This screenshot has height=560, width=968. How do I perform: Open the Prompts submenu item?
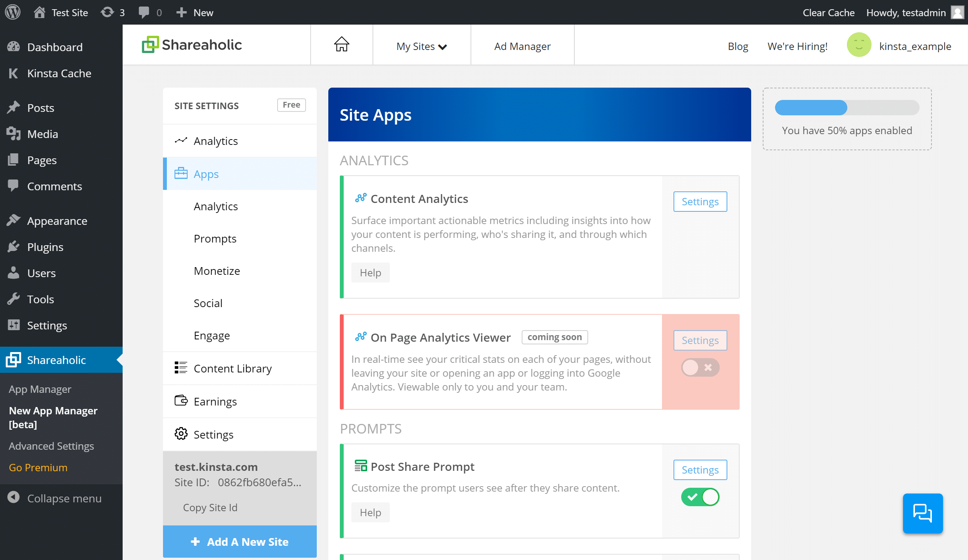click(x=215, y=238)
